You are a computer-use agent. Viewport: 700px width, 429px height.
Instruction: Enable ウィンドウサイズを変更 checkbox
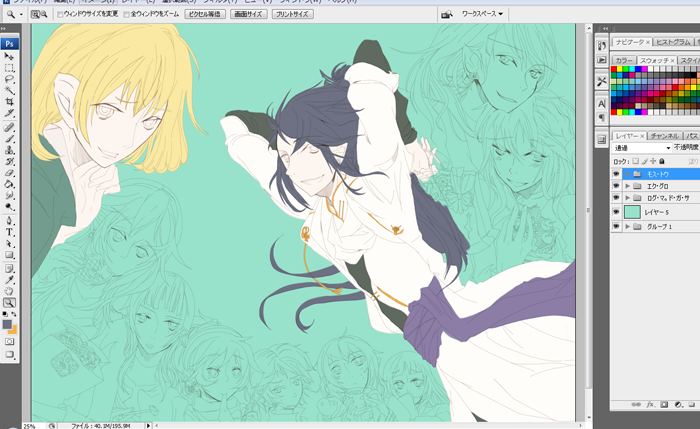(x=60, y=14)
